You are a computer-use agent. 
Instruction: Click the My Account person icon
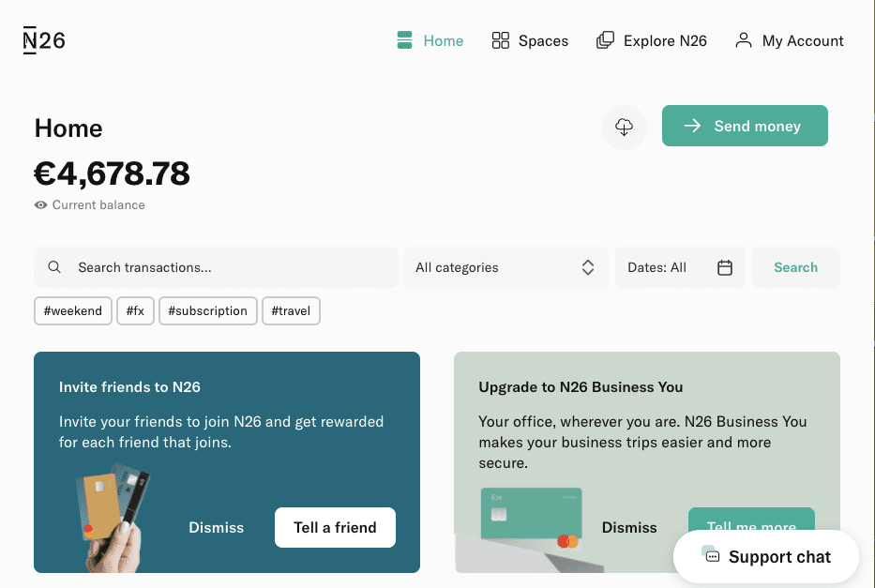(744, 40)
